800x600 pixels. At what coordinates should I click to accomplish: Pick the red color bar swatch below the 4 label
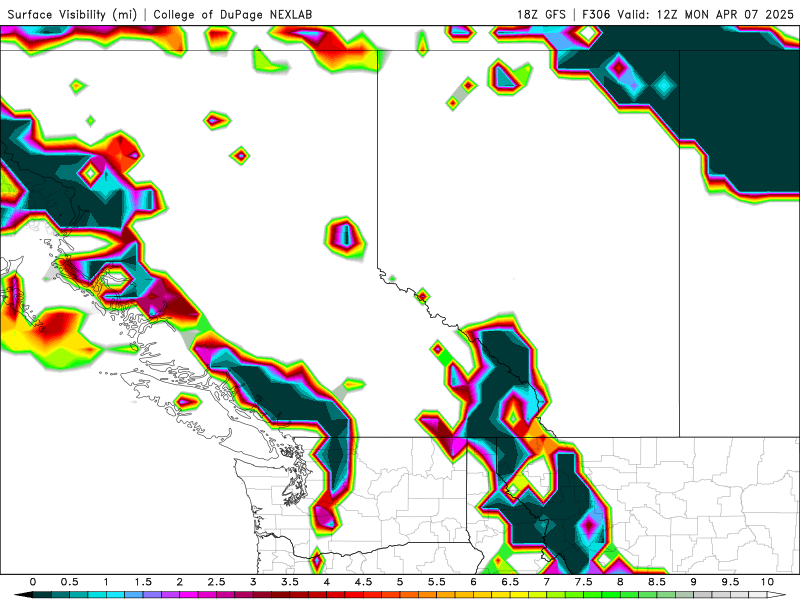(336, 595)
